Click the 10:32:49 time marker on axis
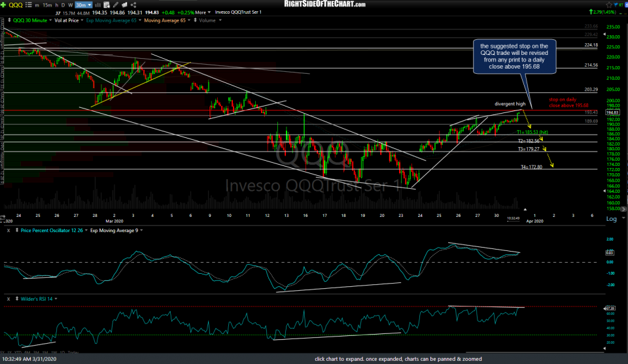Image resolution: width=628 pixels, height=364 pixels. (x=513, y=218)
